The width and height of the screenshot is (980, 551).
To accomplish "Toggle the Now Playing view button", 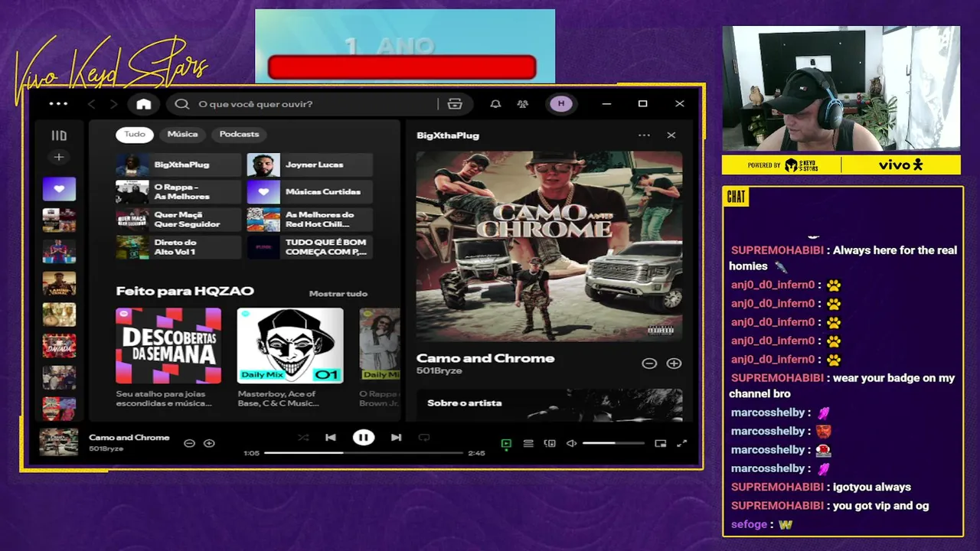I will [506, 443].
